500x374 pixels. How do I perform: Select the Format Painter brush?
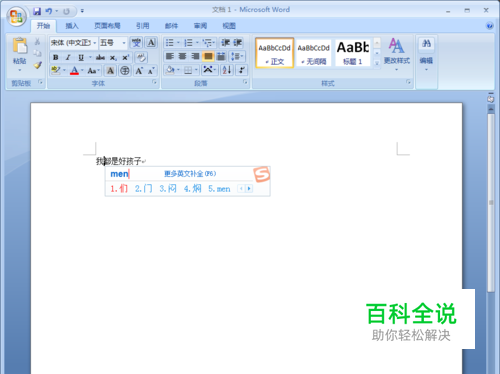tap(37, 65)
